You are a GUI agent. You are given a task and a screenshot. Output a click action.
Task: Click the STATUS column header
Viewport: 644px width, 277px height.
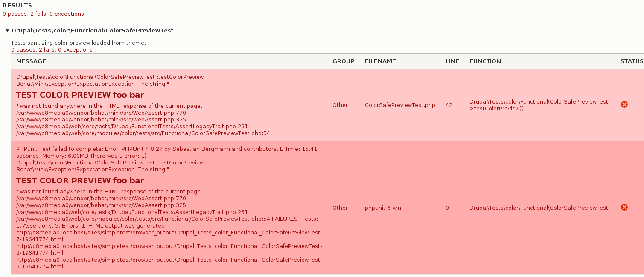coord(631,61)
